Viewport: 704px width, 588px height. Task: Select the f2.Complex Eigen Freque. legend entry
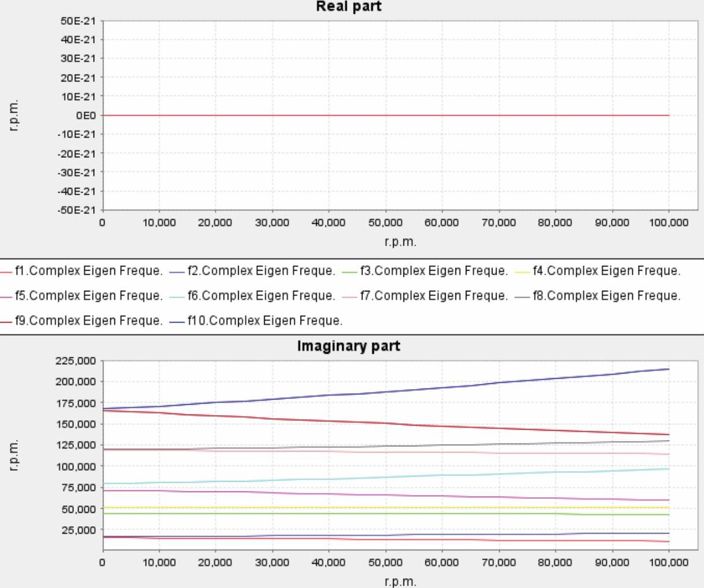(261, 271)
